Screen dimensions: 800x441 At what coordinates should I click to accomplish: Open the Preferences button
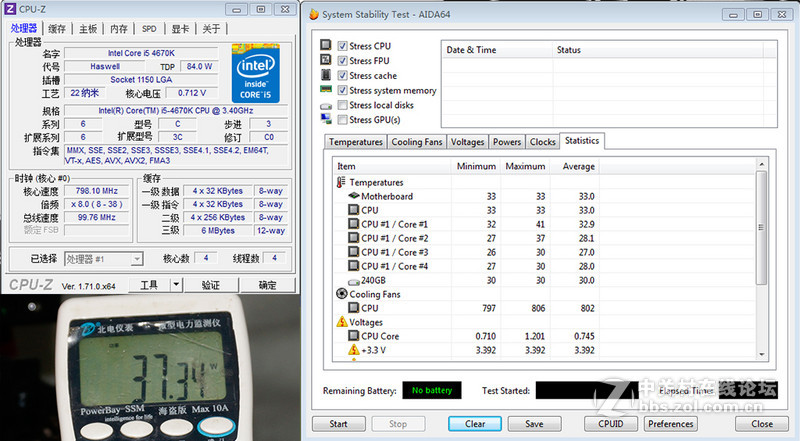point(671,423)
